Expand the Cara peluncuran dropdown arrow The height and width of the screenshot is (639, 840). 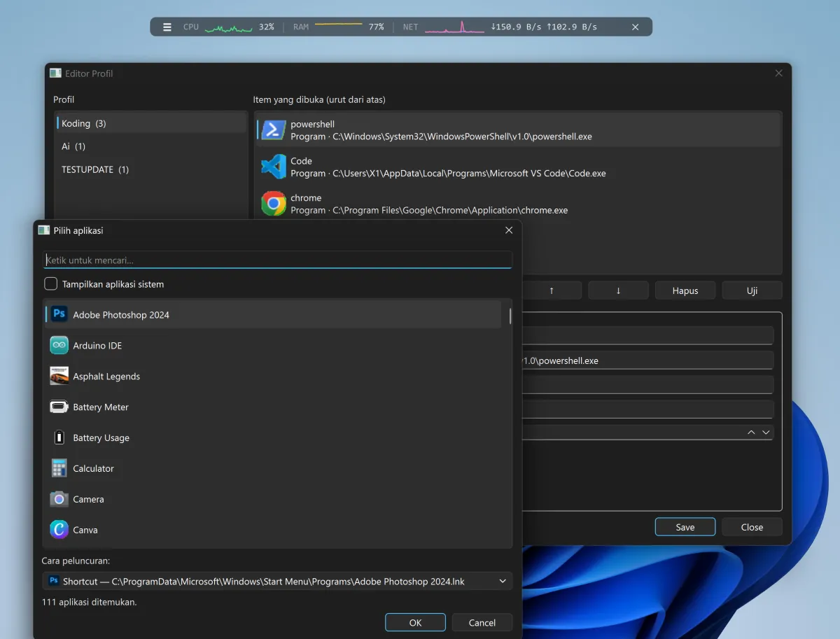(503, 581)
